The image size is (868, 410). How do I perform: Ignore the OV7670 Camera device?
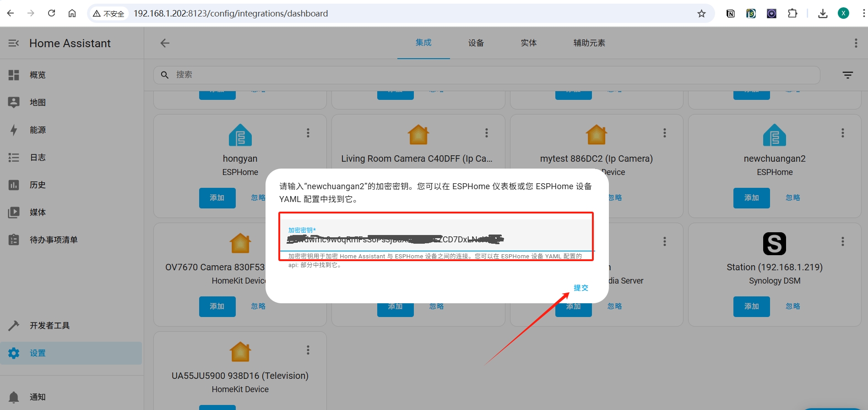[258, 306]
